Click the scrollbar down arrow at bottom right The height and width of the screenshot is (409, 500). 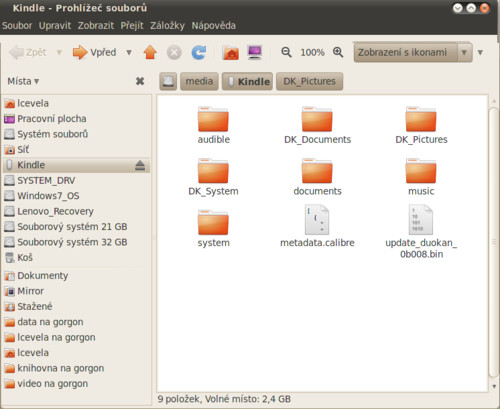pos(494,386)
